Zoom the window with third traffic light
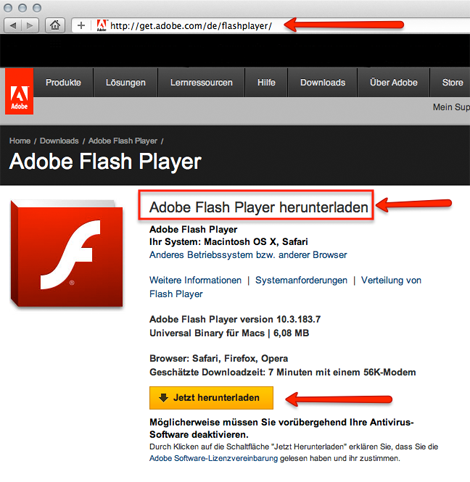 (37, 8)
